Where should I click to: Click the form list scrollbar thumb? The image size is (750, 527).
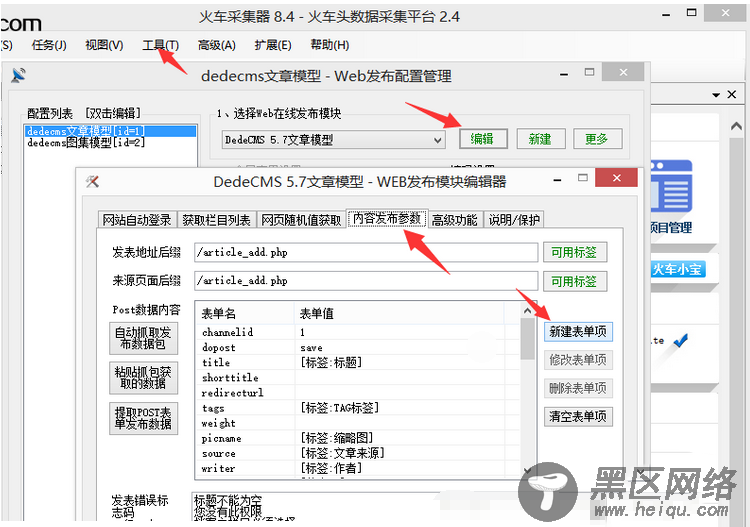(x=528, y=339)
